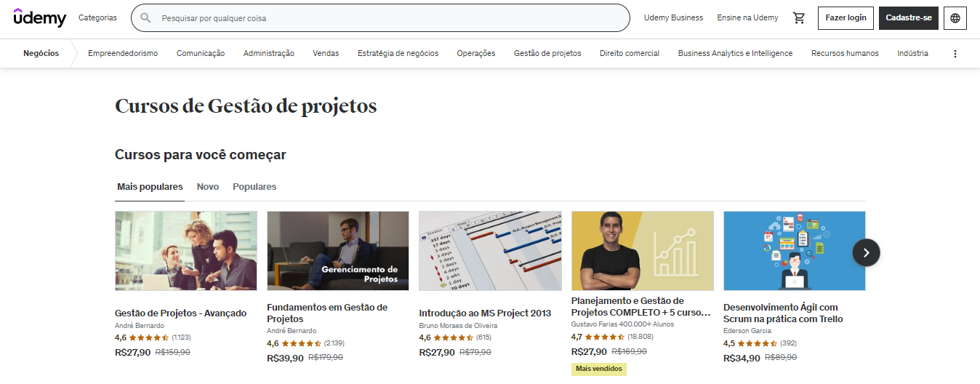Click the globe language selector icon

pos(955,18)
